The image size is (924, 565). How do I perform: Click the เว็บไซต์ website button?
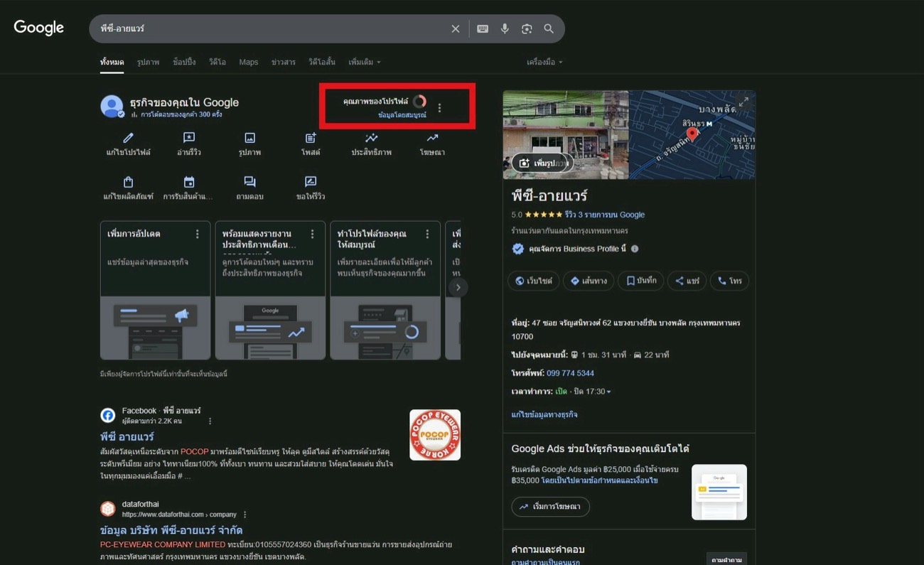pyautogui.click(x=533, y=281)
